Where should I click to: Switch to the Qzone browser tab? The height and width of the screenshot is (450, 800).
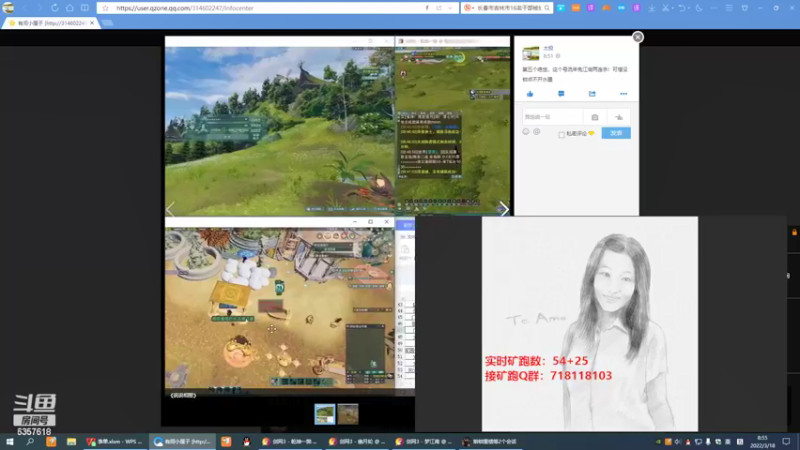[x=50, y=23]
